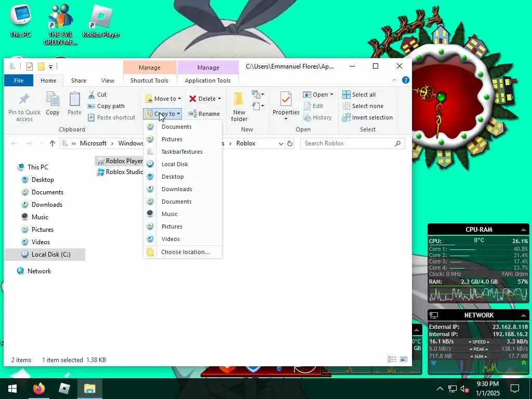Click Paste shortcut in the ribbon
The height and width of the screenshot is (399, 532).
click(112, 117)
